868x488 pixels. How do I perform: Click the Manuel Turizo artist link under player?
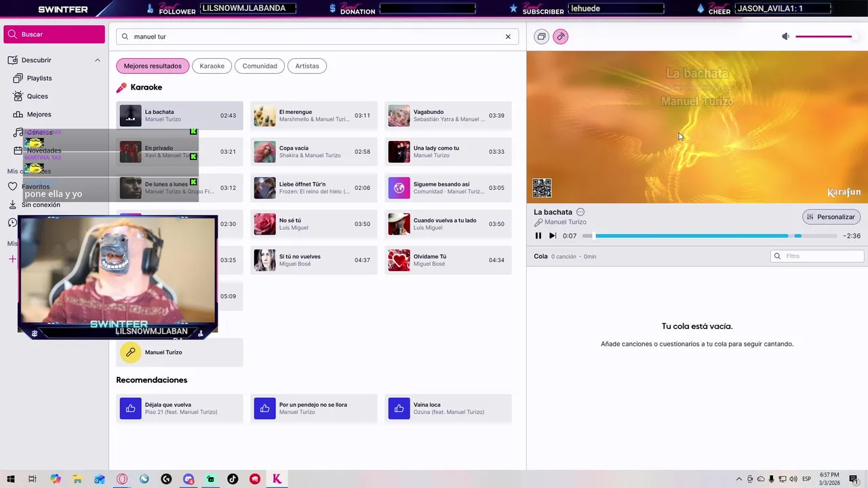(x=566, y=222)
